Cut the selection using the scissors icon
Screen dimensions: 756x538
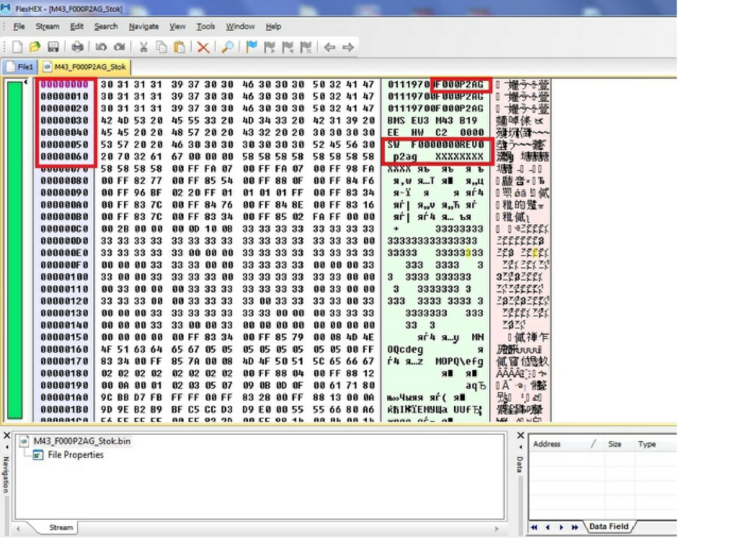pos(143,47)
